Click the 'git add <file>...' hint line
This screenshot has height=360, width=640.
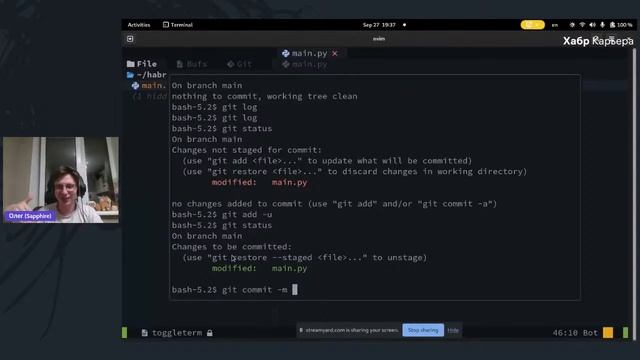pyautogui.click(x=327, y=161)
